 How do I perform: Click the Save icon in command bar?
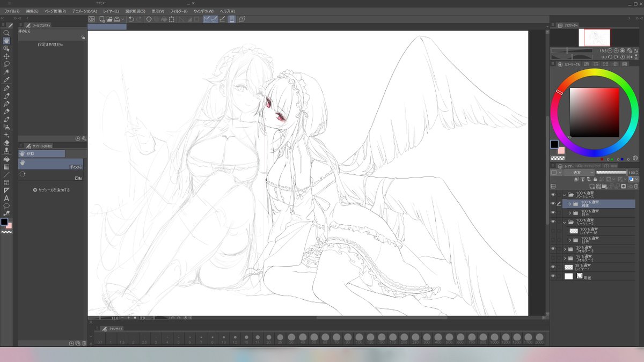tap(116, 19)
